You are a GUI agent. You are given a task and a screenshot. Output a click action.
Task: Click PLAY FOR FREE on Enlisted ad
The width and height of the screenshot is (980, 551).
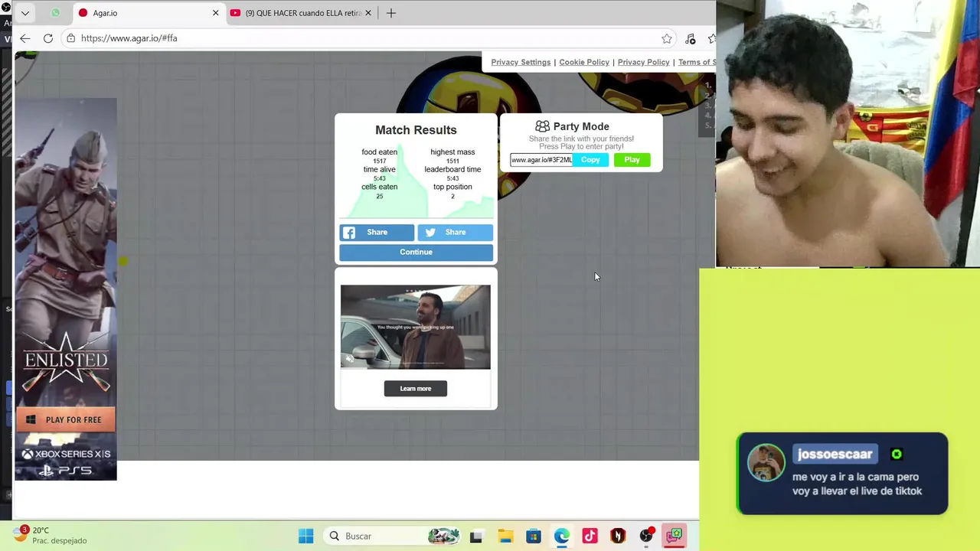66,419
